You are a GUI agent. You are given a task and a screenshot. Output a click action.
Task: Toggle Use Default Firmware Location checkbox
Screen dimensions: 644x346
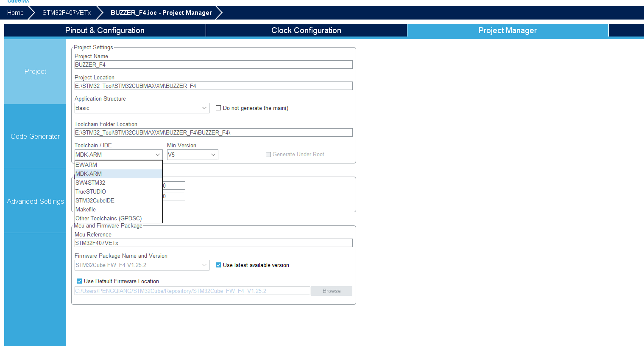(x=79, y=281)
